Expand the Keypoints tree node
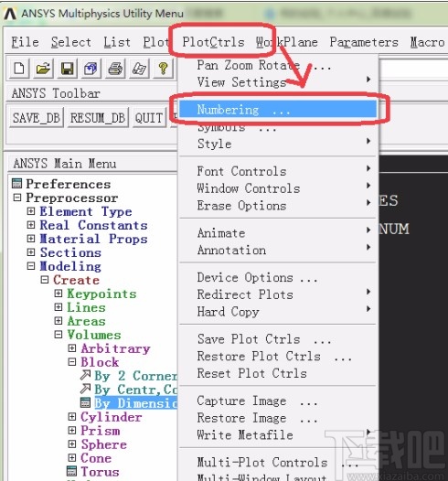The width and height of the screenshot is (448, 481). (x=59, y=294)
